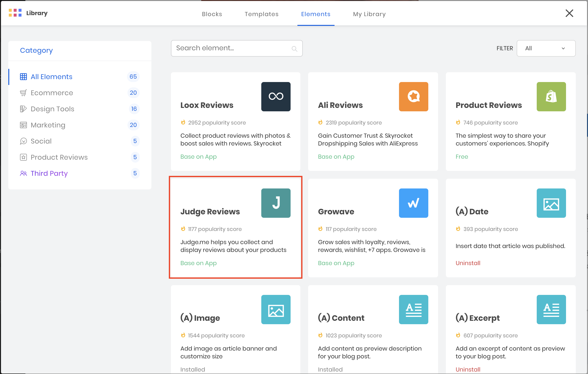Image resolution: width=588 pixels, height=374 pixels.
Task: Select the Design Tools category
Action: (52, 109)
